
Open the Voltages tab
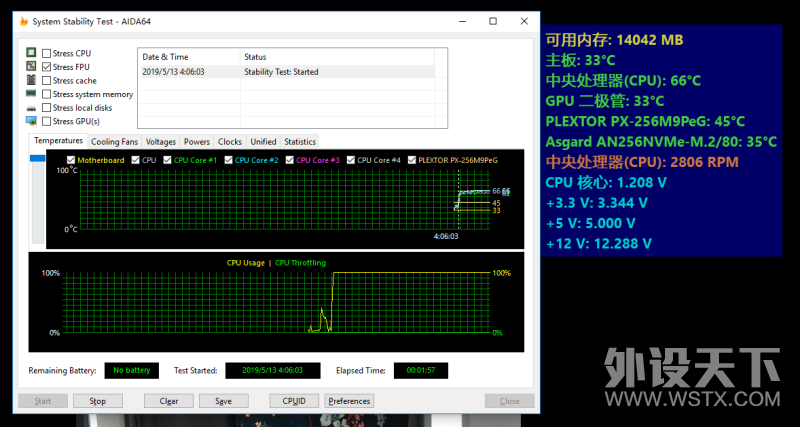pyautogui.click(x=161, y=142)
